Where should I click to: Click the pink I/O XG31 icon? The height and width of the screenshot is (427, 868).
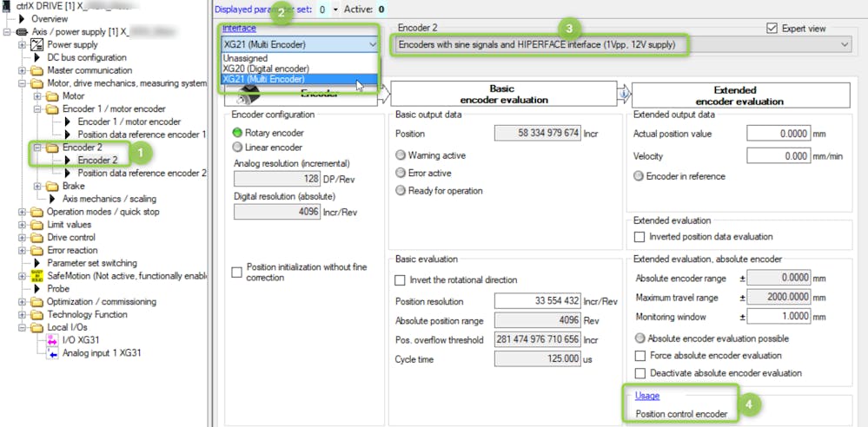pyautogui.click(x=54, y=340)
